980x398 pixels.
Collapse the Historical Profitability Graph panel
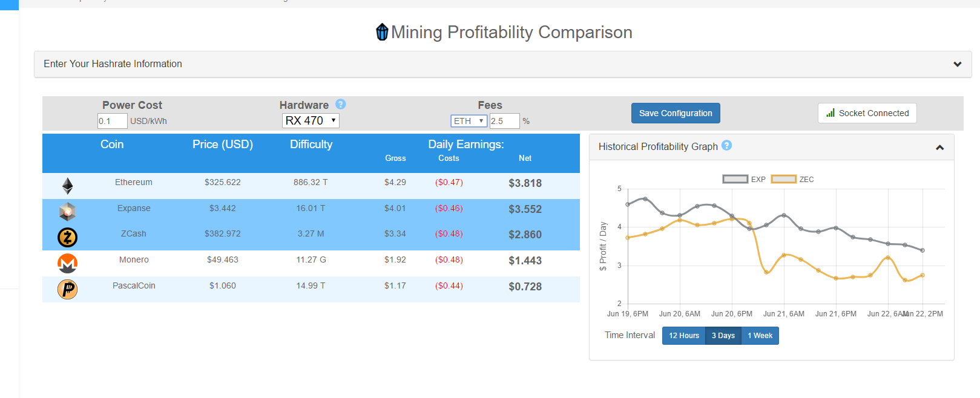pos(939,147)
